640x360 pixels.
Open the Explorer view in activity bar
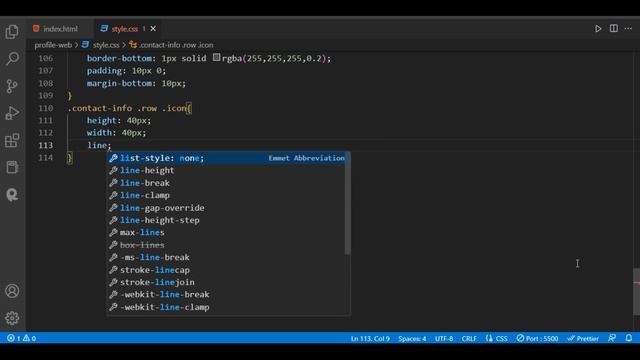(12, 31)
